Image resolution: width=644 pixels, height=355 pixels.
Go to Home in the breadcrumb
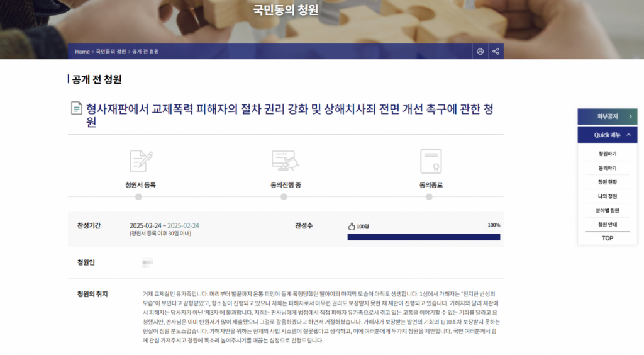click(82, 52)
